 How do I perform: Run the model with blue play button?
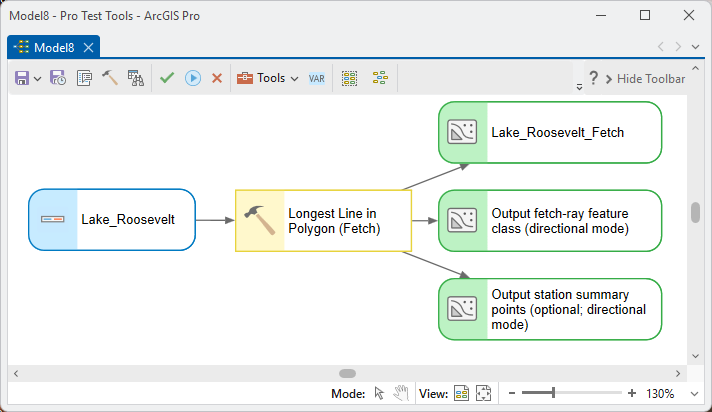click(193, 78)
